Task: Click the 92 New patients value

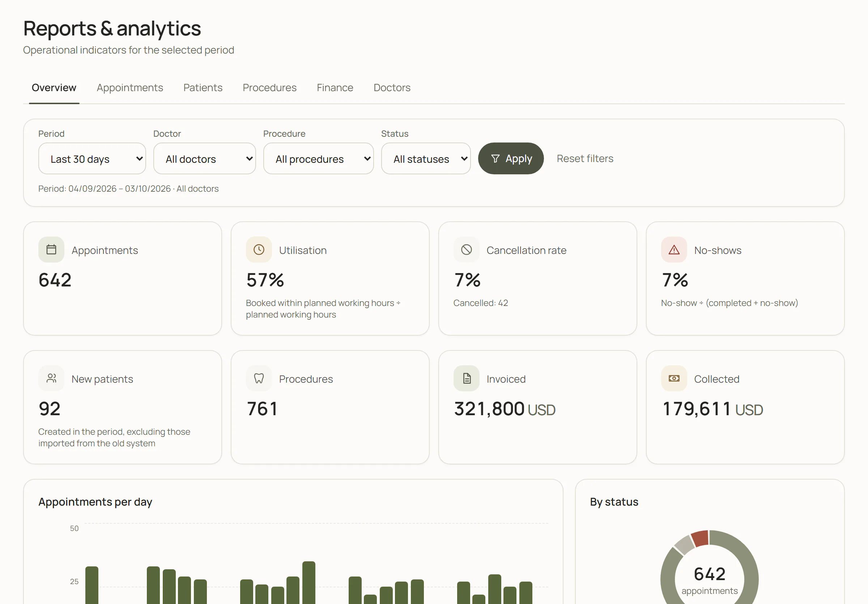Action: 50,409
